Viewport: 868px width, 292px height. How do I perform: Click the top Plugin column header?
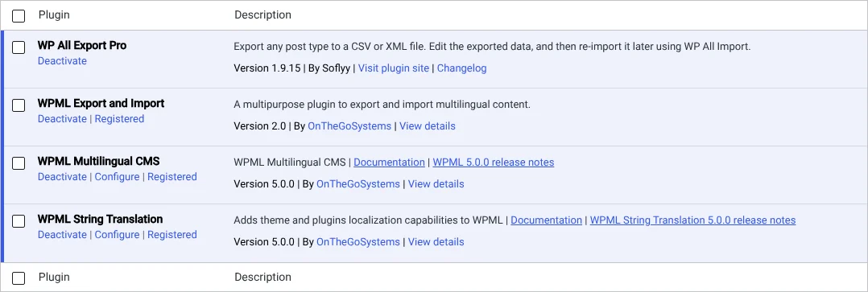[54, 15]
